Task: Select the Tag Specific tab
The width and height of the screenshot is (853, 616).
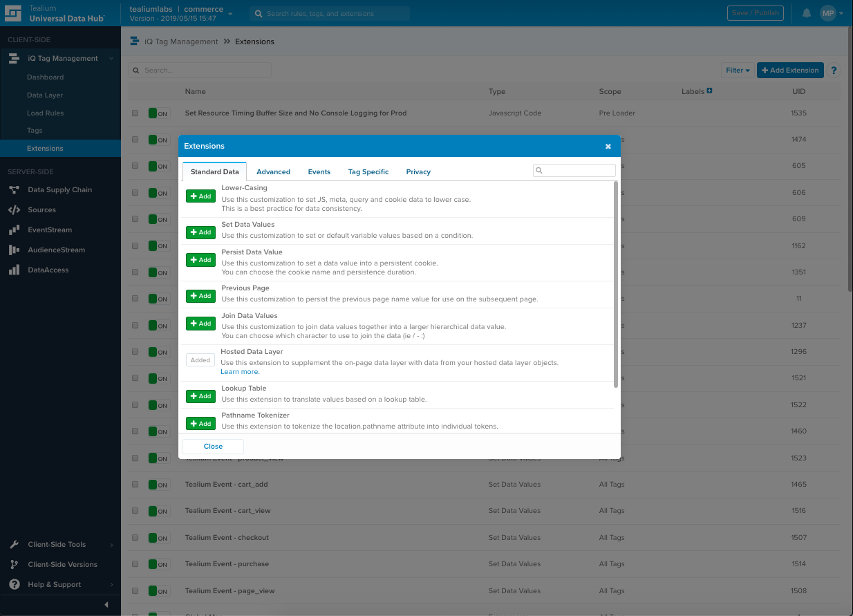Action: (368, 172)
